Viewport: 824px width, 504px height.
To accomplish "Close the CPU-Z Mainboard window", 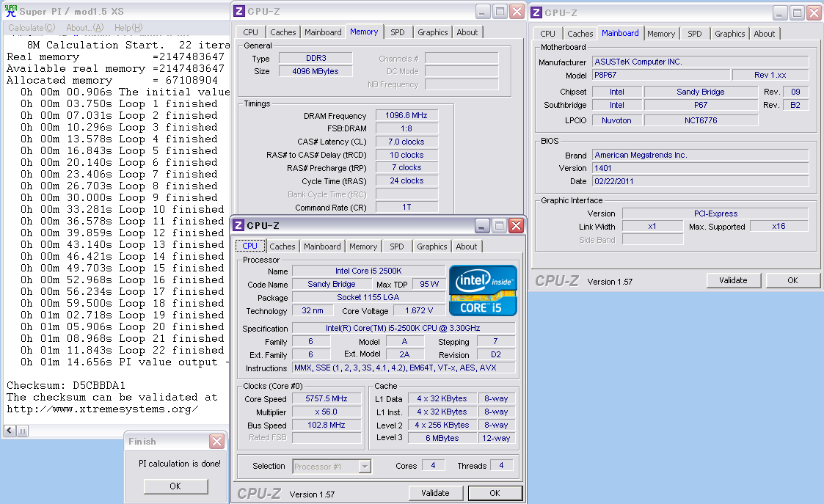I will click(814, 12).
